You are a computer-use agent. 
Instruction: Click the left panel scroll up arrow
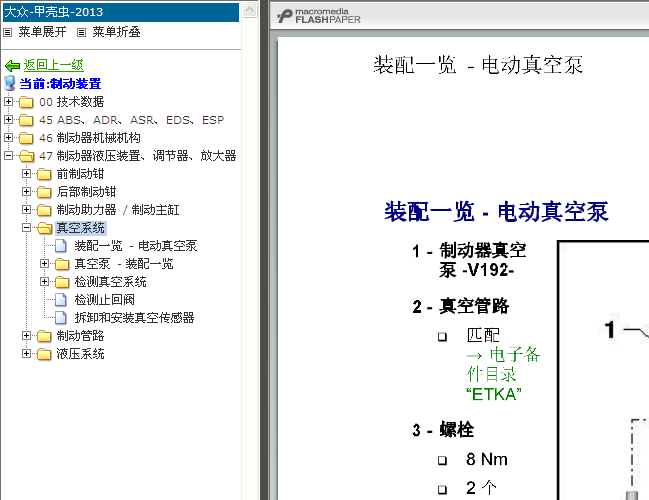pos(250,10)
